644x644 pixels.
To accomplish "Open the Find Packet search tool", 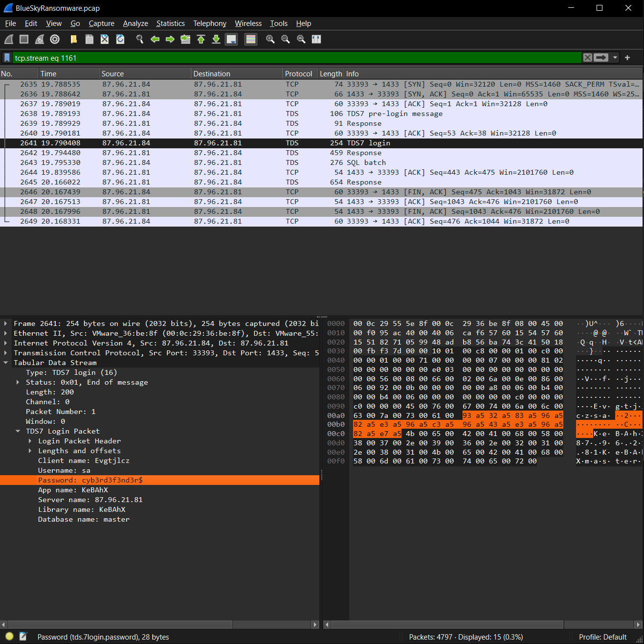I will [140, 39].
